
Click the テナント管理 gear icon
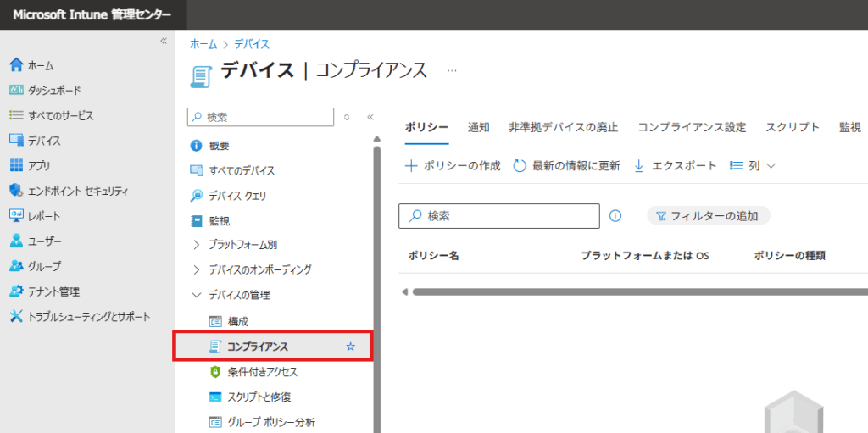pyautogui.click(x=17, y=291)
